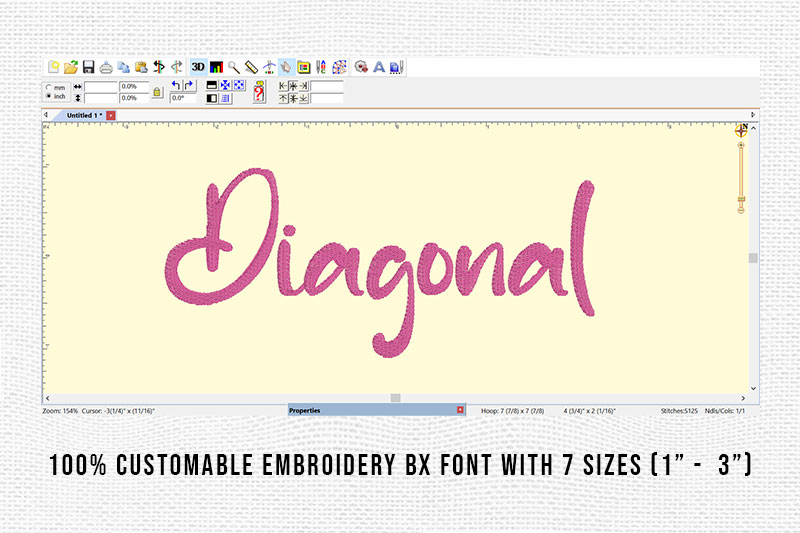Select the pink Diagonal embroidered lettering
The image size is (800, 533).
click(380, 263)
